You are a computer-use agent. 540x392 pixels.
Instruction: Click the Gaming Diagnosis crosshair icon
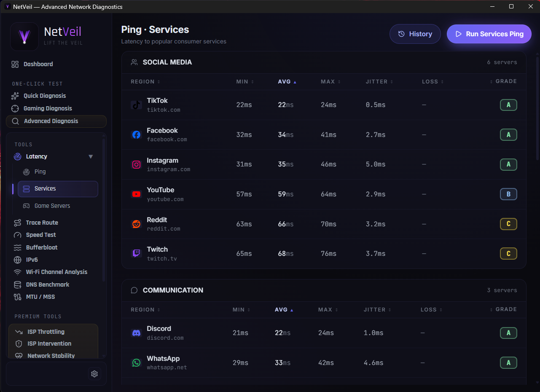coord(15,108)
